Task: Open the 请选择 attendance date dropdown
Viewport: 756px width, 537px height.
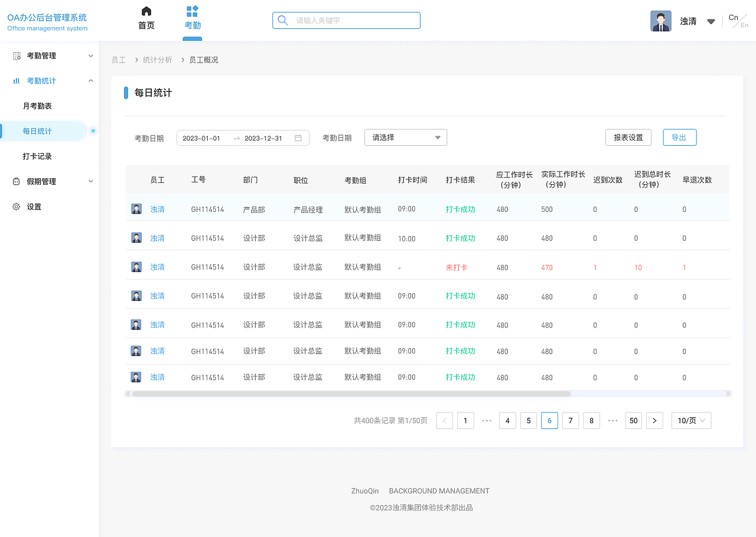Action: click(405, 137)
